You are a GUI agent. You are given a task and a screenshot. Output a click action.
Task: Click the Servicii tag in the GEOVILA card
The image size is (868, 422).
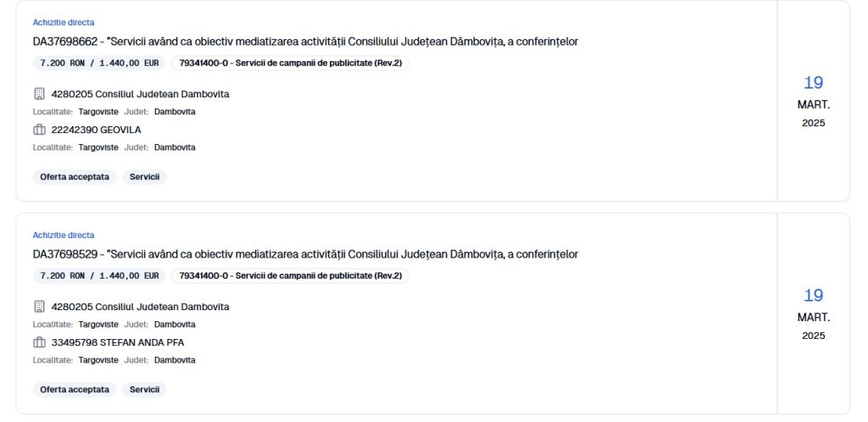144,177
